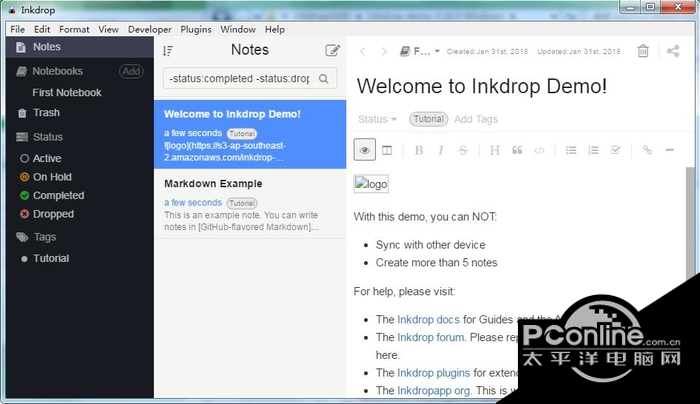700x404 pixels.
Task: Create a new note with compose icon
Action: pyautogui.click(x=333, y=50)
